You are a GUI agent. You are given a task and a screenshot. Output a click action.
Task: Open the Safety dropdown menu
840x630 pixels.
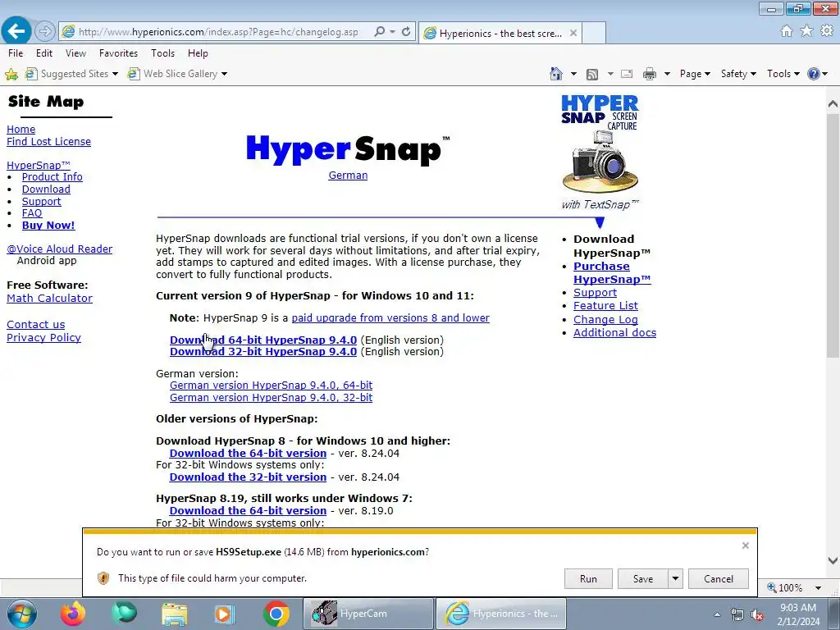(x=738, y=74)
